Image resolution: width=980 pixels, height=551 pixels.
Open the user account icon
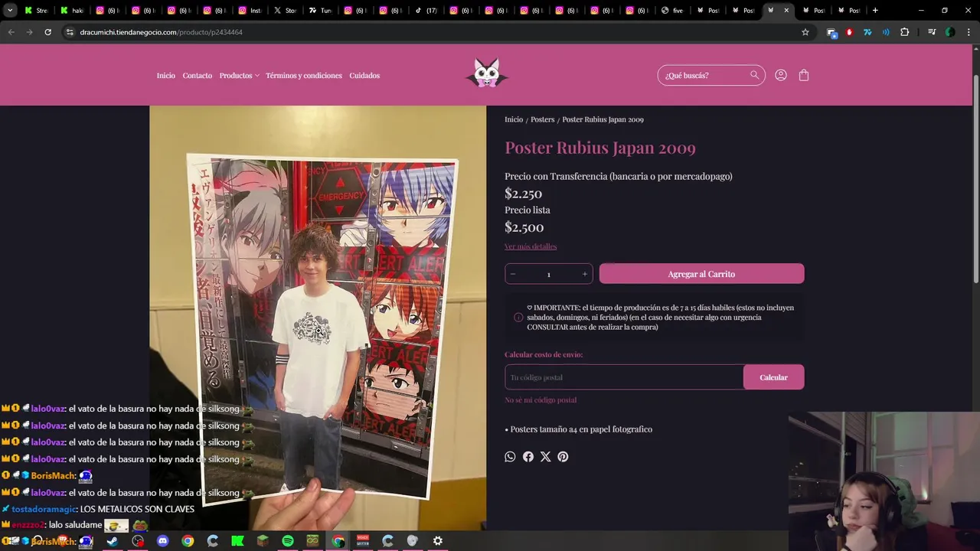781,75
